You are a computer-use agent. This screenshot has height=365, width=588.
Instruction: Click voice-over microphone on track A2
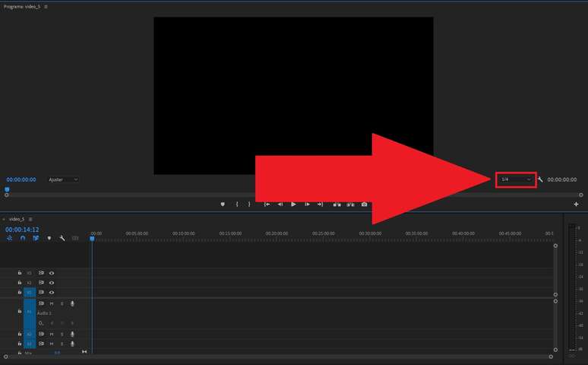click(72, 334)
